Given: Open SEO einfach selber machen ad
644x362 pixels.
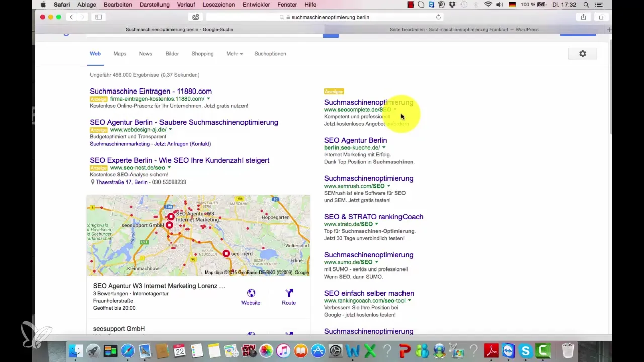Looking at the screenshot, I should pos(369,293).
